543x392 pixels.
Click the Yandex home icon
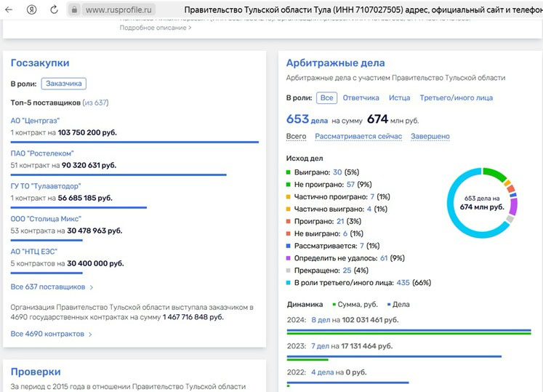32,10
